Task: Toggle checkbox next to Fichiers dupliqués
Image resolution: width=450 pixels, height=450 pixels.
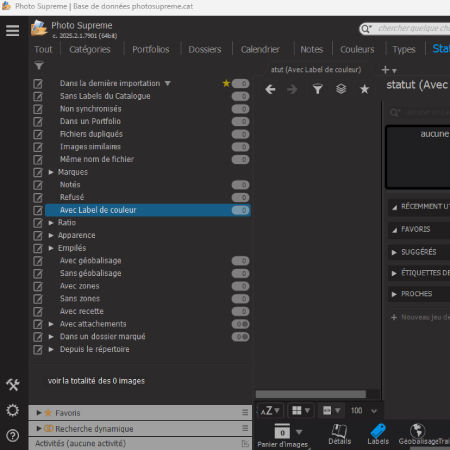Action: tap(38, 134)
